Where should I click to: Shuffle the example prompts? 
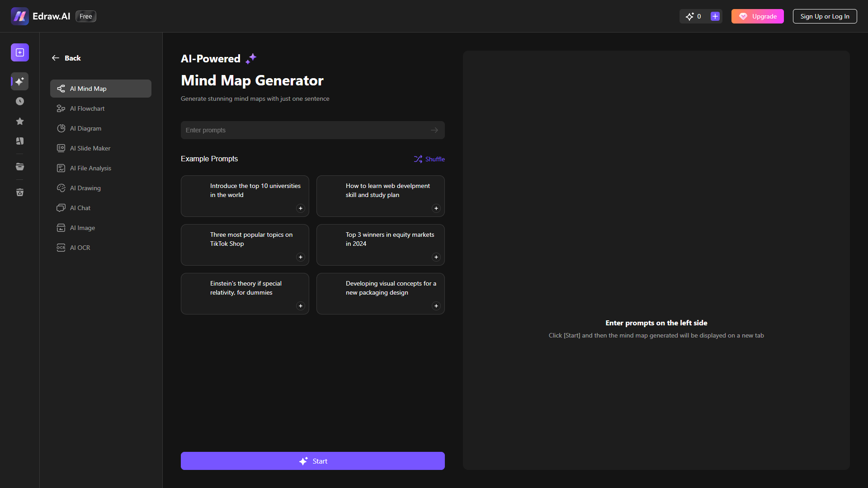[429, 159]
